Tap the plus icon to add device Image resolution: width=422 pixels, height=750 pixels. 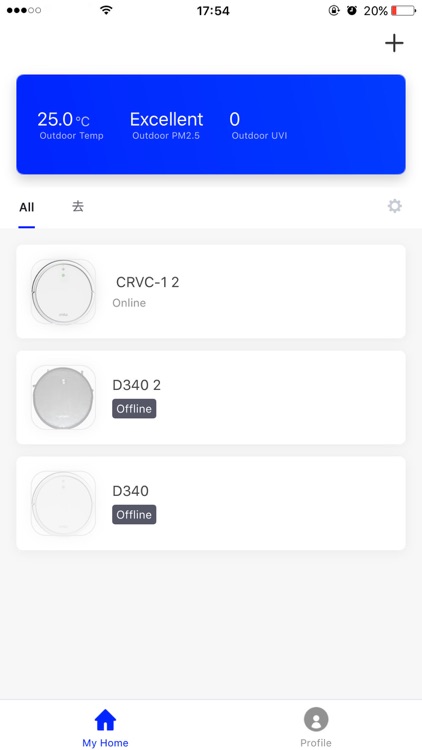tap(394, 44)
